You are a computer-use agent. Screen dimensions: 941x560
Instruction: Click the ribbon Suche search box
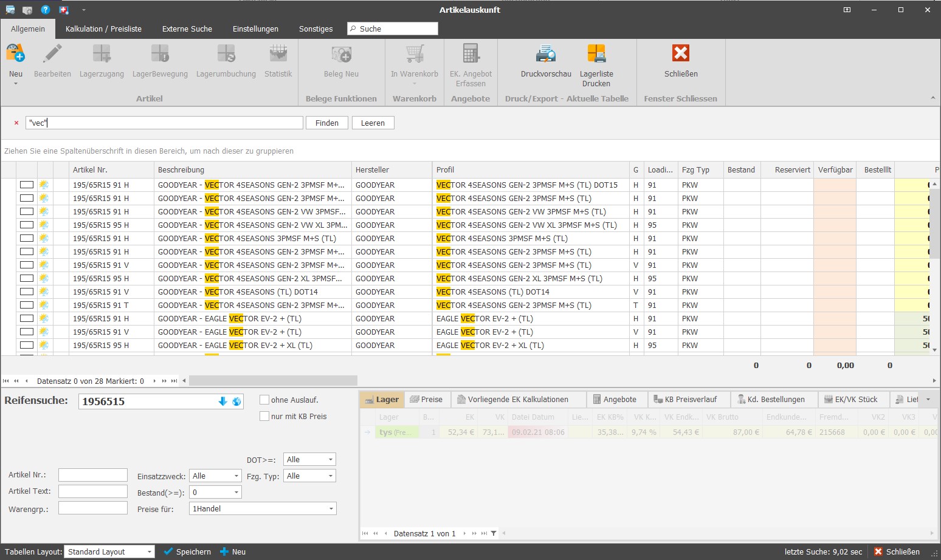[393, 29]
